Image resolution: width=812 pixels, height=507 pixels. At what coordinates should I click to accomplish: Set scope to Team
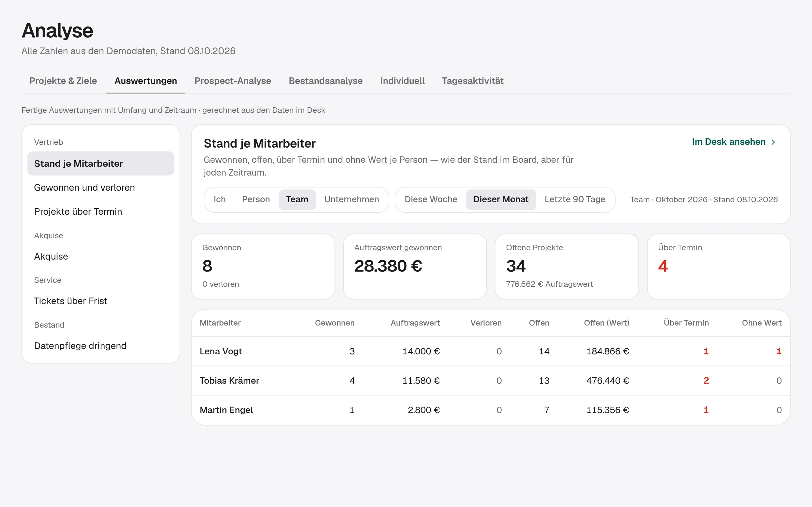click(297, 199)
